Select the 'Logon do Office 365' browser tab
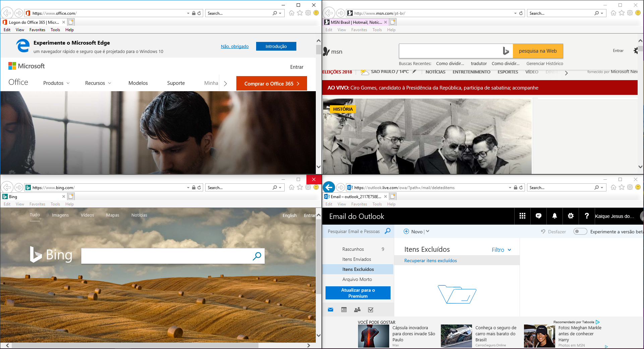Image resolution: width=644 pixels, height=349 pixels. 34,22
